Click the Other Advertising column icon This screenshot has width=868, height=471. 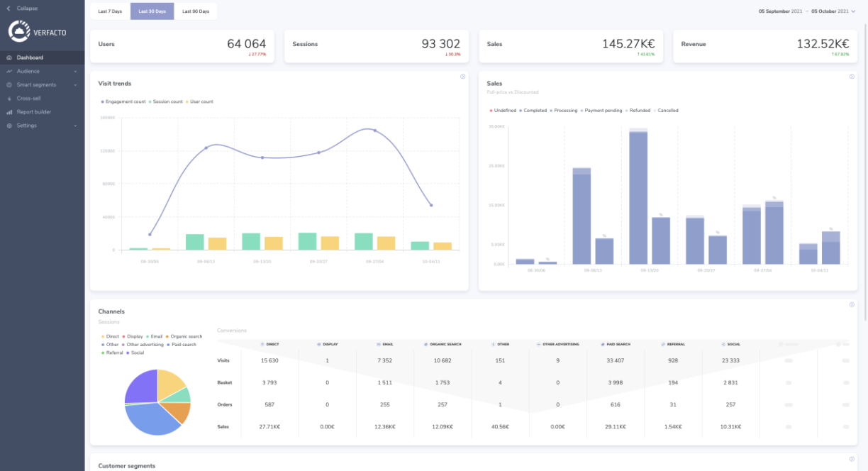coord(539,344)
